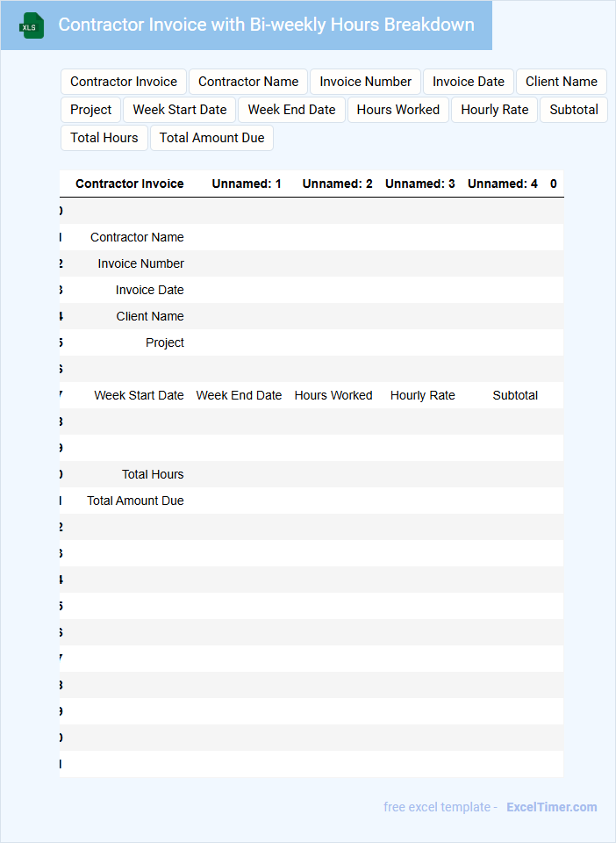Viewport: 616px width, 843px height.
Task: Select the Total Amount Due table cell
Action: (x=135, y=501)
